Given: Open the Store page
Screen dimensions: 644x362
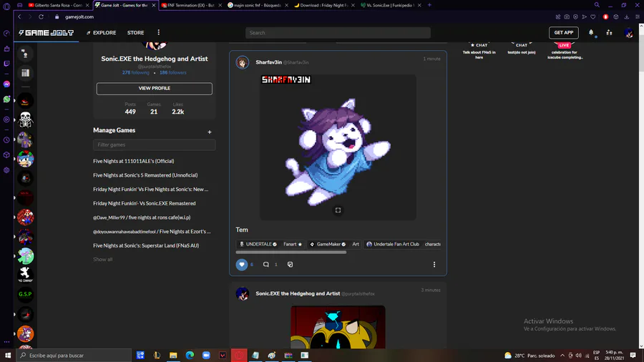Looking at the screenshot, I should point(135,33).
